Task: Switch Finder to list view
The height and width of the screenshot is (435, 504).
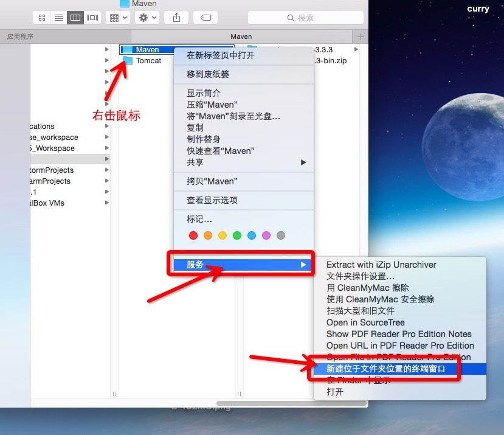Action: (58, 18)
